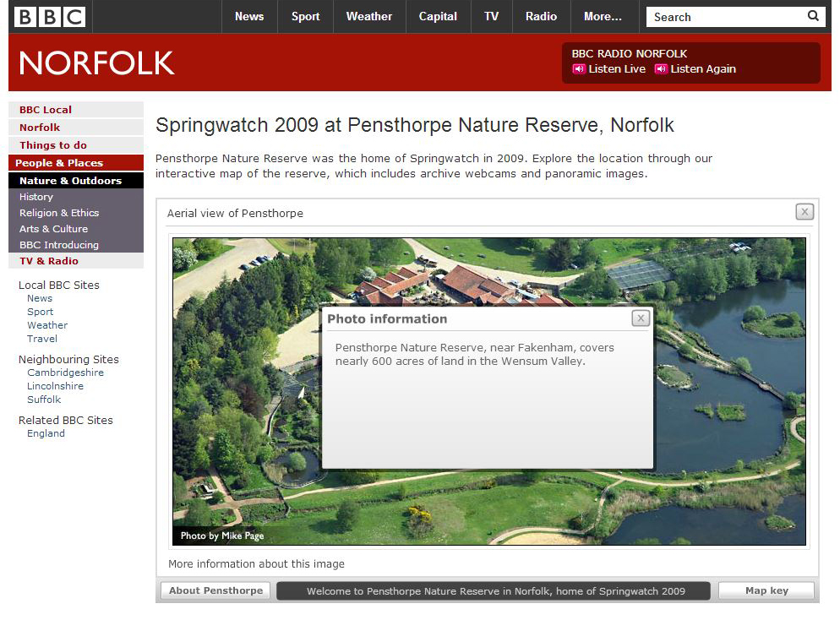Click the BBC logo
This screenshot has height=620, width=840.
point(50,17)
